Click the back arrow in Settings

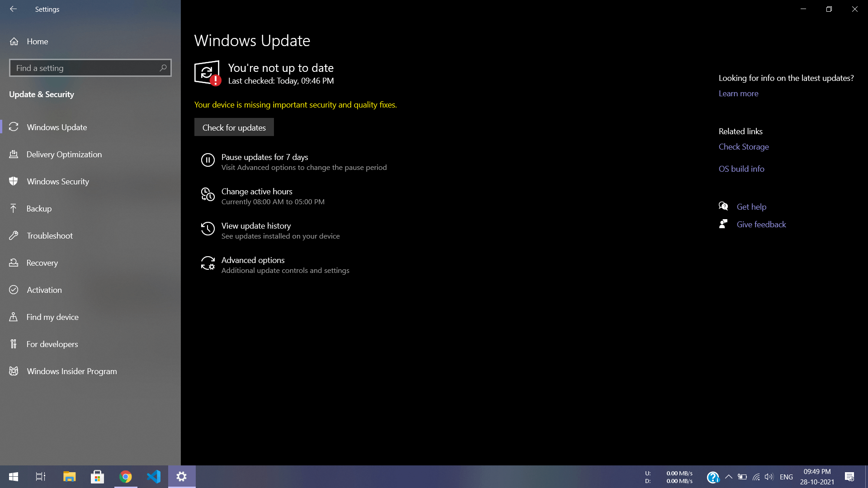pos(13,9)
